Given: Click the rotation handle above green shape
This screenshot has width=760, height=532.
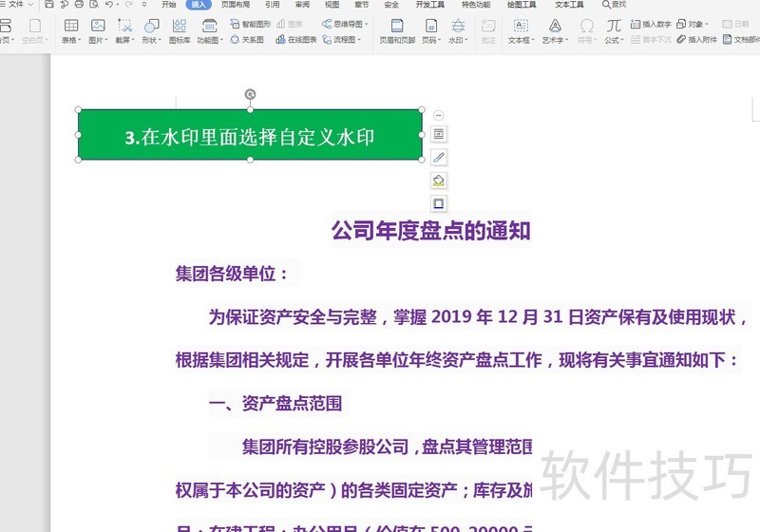Looking at the screenshot, I should coord(250,94).
